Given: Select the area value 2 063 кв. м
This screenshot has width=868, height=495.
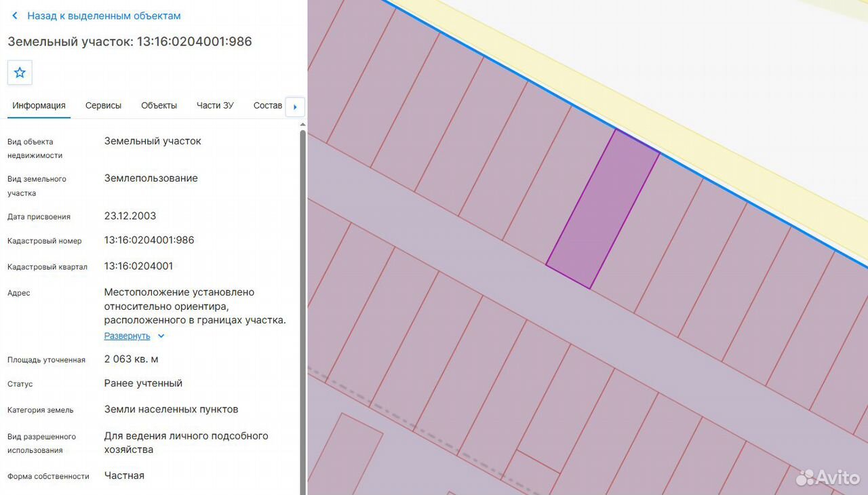Looking at the screenshot, I should pyautogui.click(x=132, y=359).
